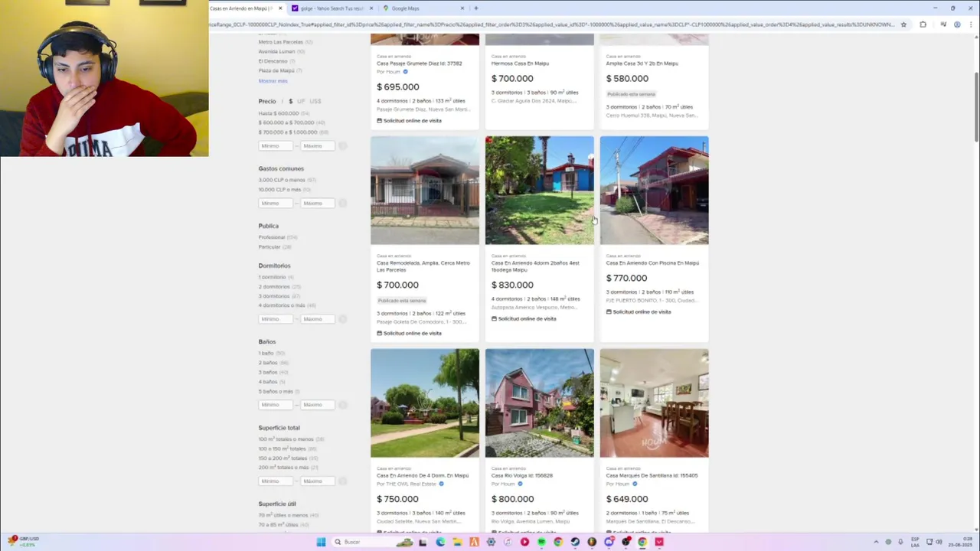Apply the Baños range arrow button

click(x=343, y=404)
